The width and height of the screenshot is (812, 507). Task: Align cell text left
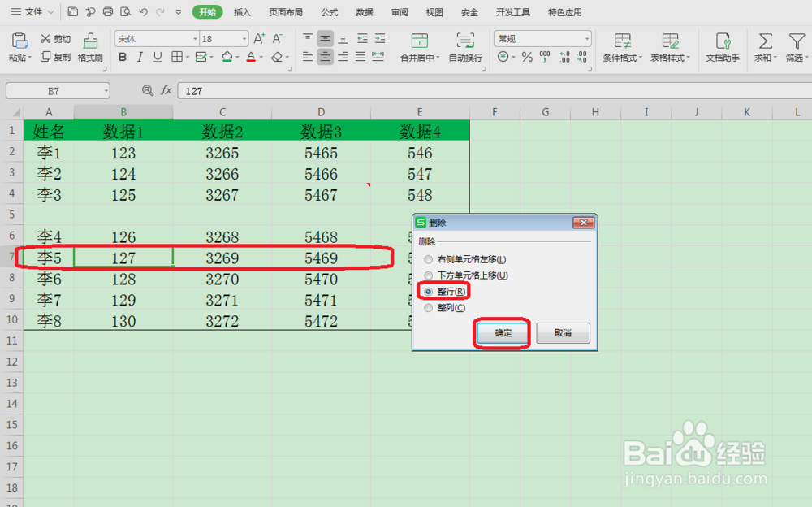[308, 57]
